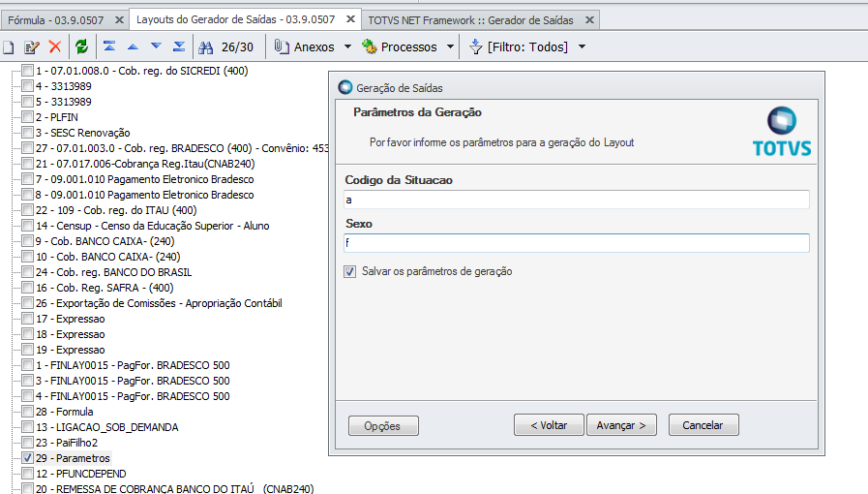The image size is (868, 494).
Task: Check the 24 - Cob. reg. BANCO DO BRASIL checkbox
Action: coord(28,271)
